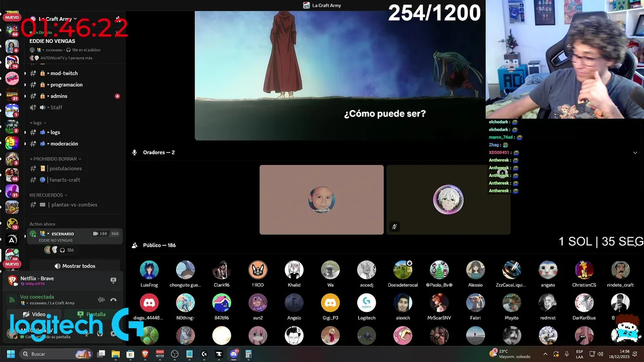Open the moderación channel

[x=73, y=143]
